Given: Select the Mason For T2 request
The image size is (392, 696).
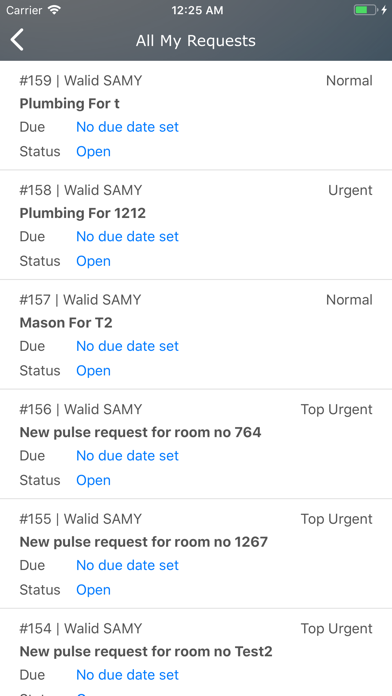Looking at the screenshot, I should (x=196, y=335).
